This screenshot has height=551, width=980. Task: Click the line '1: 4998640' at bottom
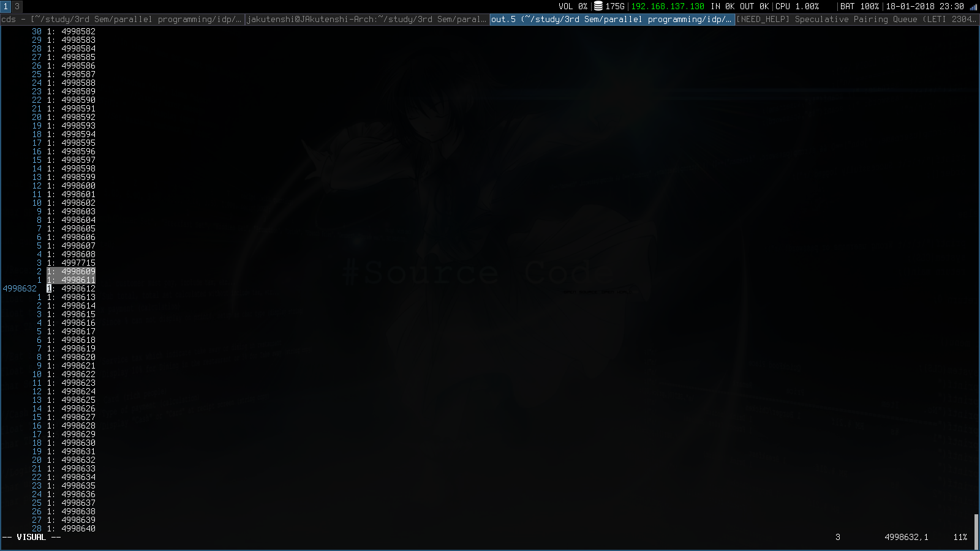point(71,528)
